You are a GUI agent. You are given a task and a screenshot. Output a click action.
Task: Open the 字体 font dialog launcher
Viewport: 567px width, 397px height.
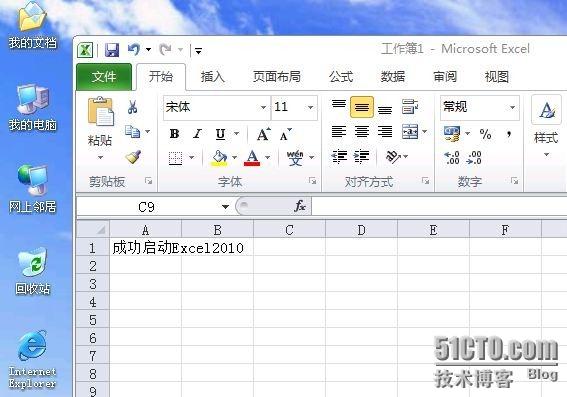pos(312,181)
